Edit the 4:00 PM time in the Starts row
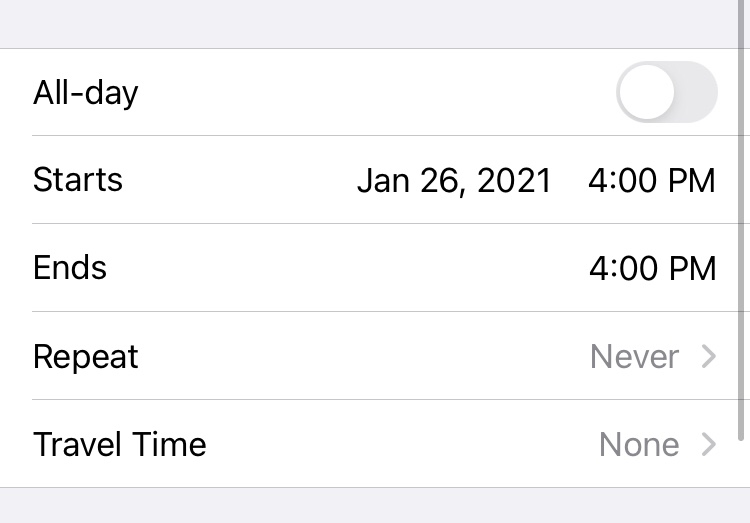750x523 pixels. (651, 181)
